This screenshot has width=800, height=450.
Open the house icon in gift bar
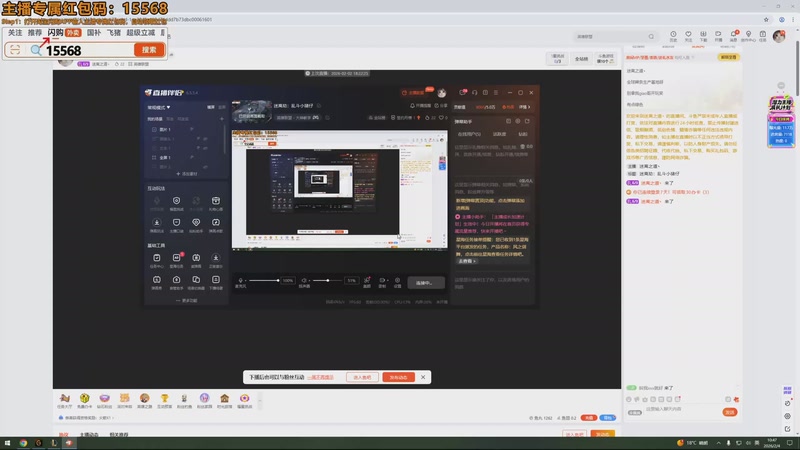[x=224, y=398]
